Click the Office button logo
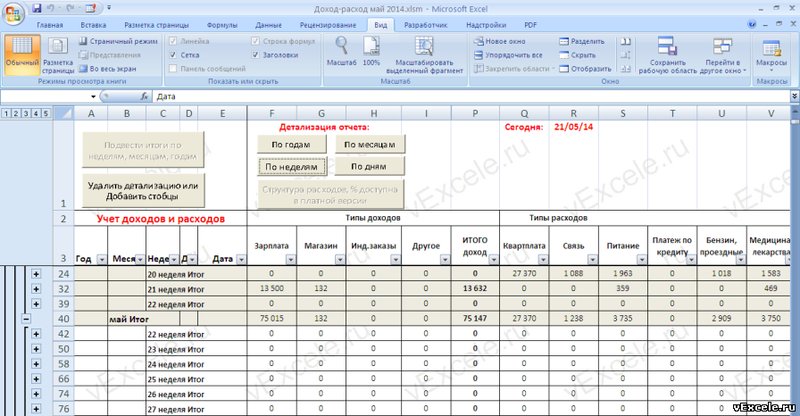Image resolution: width=800 pixels, height=416 pixels. pyautogui.click(x=14, y=14)
